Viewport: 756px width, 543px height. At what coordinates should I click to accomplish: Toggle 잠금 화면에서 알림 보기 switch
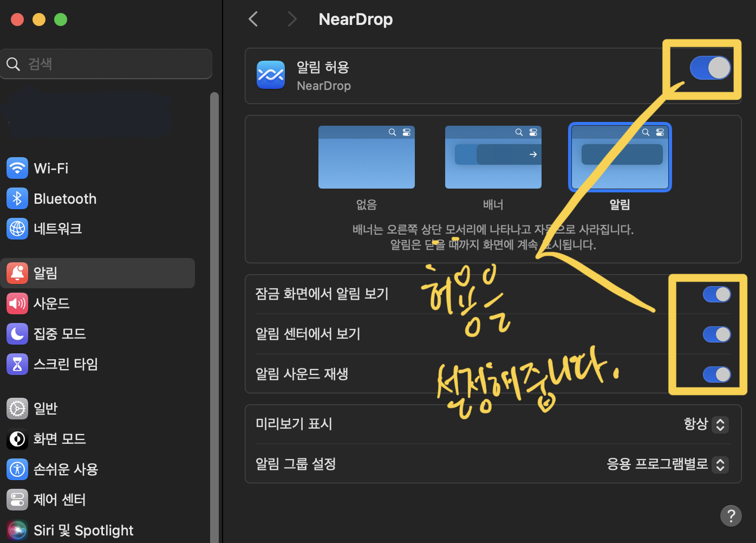(x=717, y=294)
